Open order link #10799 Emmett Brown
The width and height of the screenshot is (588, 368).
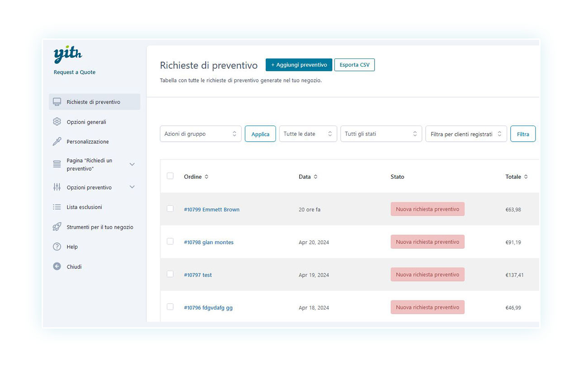(212, 210)
